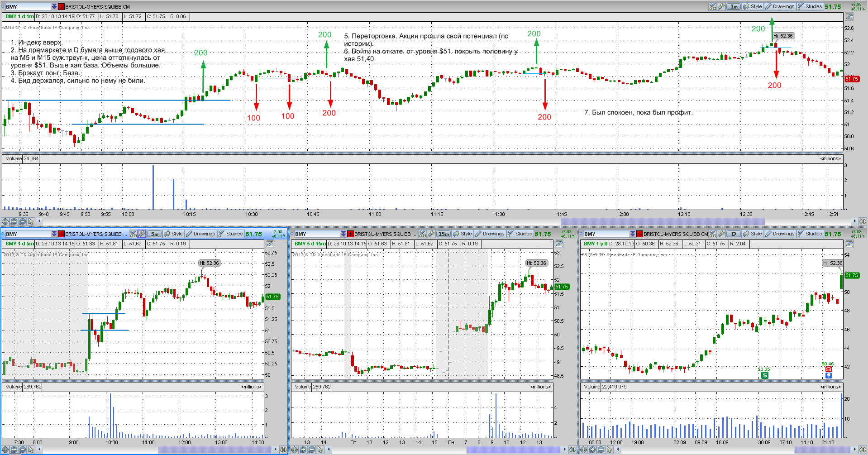The width and height of the screenshot is (868, 455).
Task: Select pointer tool in 15m chart
Action: pyautogui.click(x=320, y=450)
